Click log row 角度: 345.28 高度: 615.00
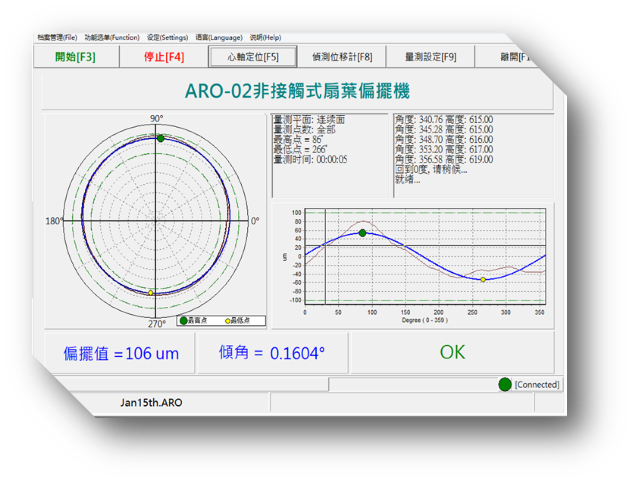The image size is (632, 483). [x=444, y=129]
